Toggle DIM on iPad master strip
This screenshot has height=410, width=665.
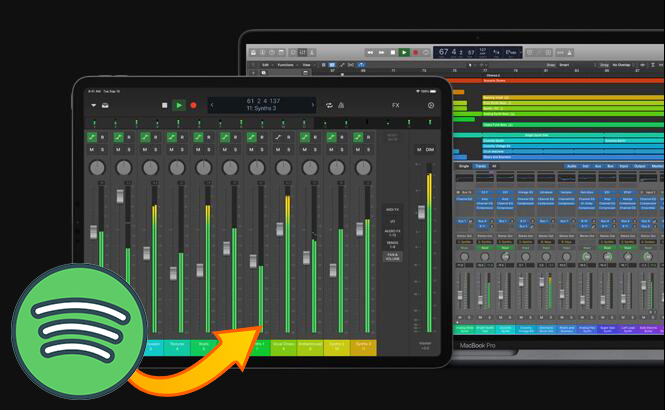pyautogui.click(x=430, y=150)
